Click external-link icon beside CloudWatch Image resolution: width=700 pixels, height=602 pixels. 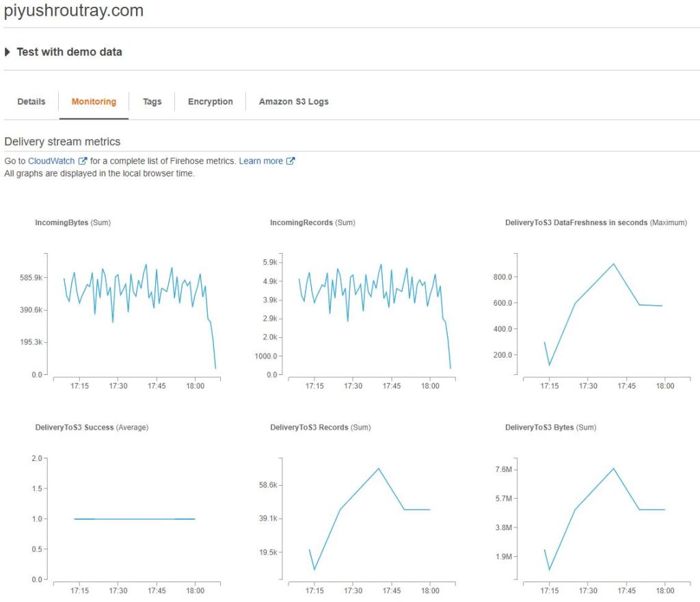click(83, 161)
